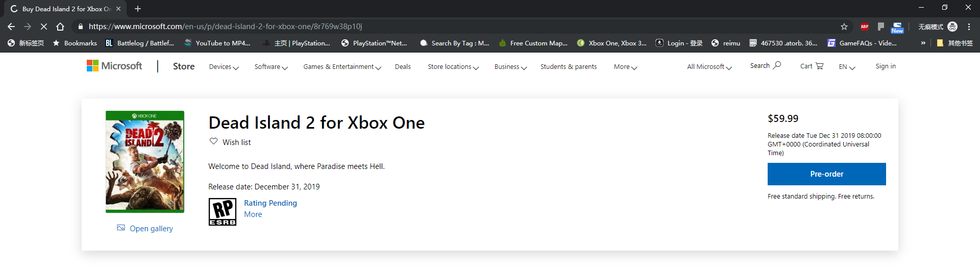980x268 pixels.
Task: Click the Sign in link
Action: [x=885, y=66]
